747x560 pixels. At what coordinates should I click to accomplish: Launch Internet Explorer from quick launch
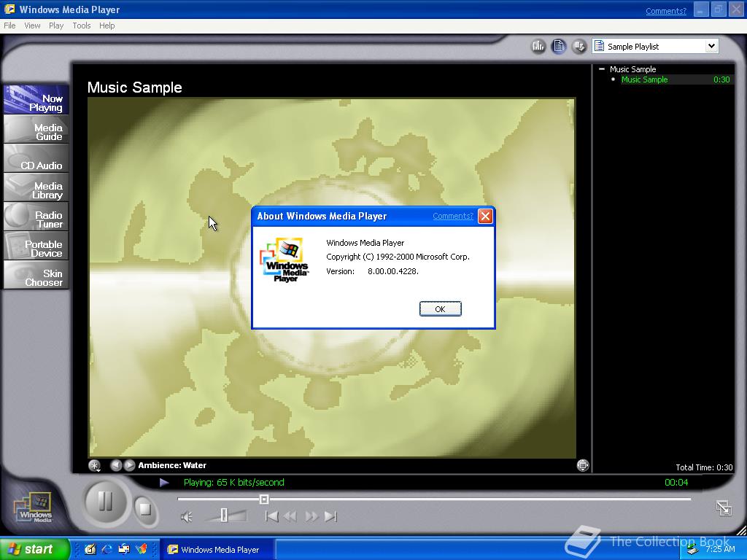[107, 549]
